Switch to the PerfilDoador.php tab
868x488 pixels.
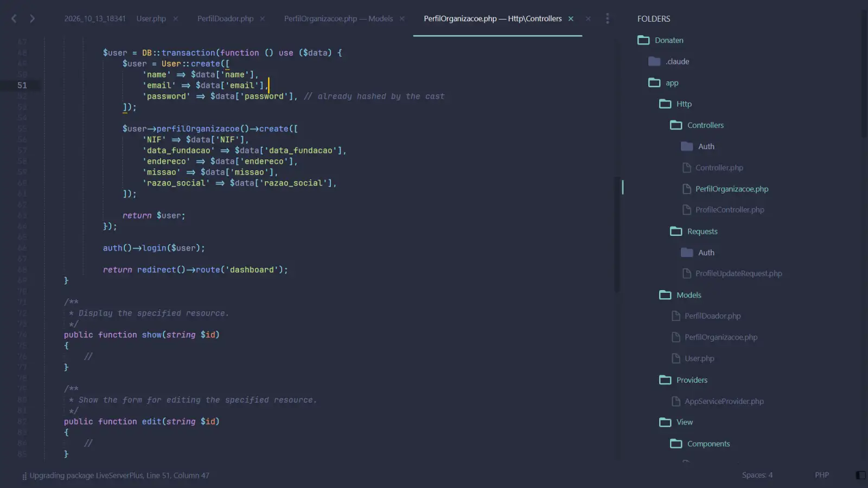(x=225, y=18)
